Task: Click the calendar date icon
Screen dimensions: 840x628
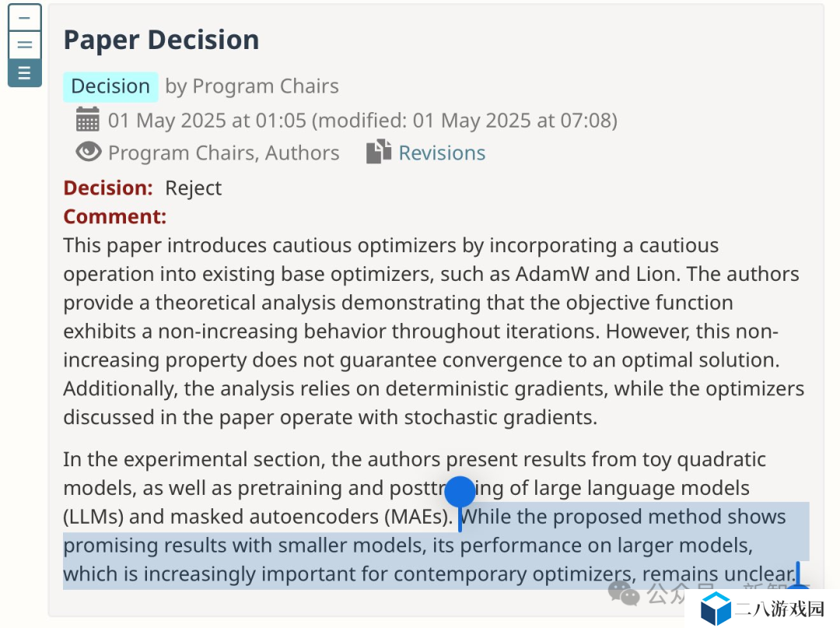Action: click(x=87, y=120)
